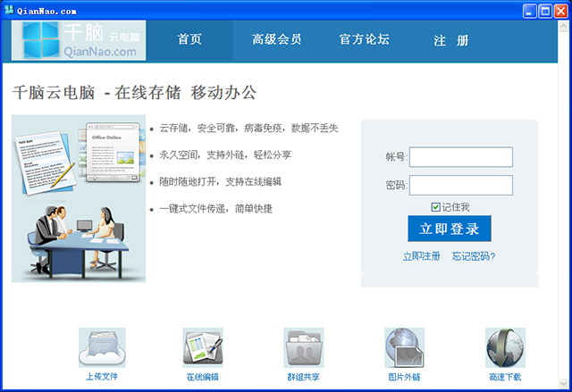Click the office meeting illustration image
Image resolution: width=572 pixels, height=392 pixels.
click(x=79, y=198)
